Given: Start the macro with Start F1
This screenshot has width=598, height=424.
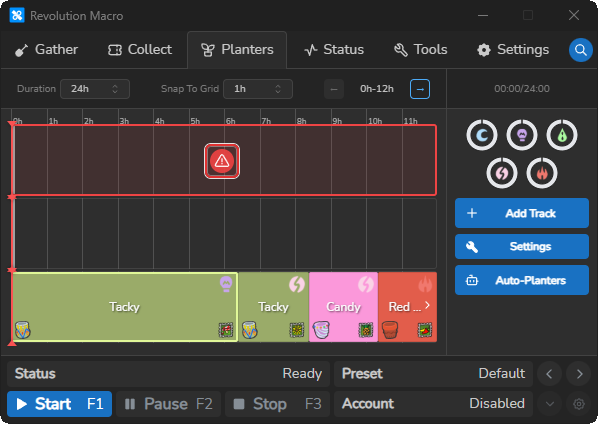Looking at the screenshot, I should tap(59, 404).
